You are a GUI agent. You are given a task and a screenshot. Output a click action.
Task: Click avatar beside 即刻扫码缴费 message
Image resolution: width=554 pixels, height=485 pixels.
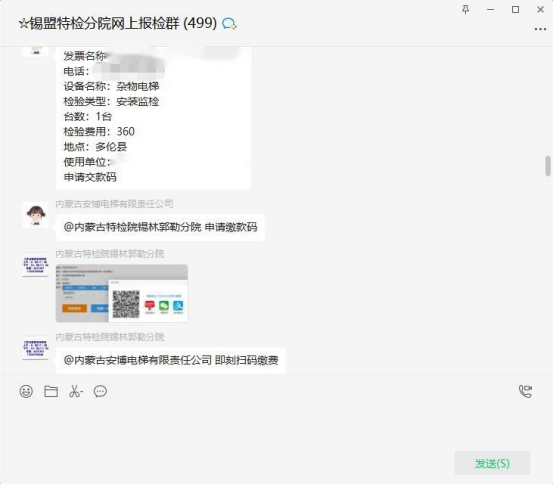(x=36, y=348)
